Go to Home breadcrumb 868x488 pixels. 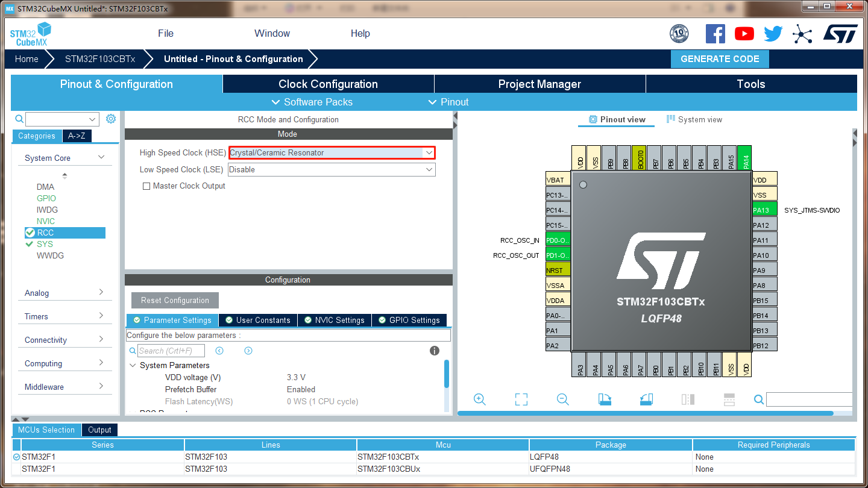tap(27, 59)
